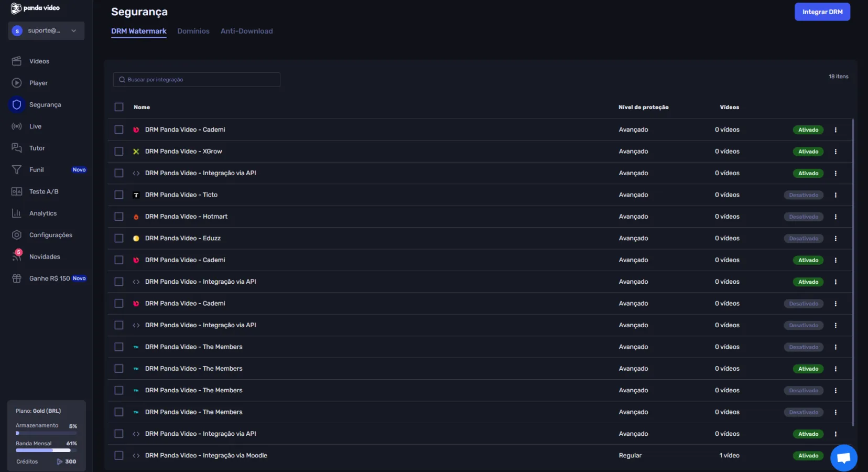This screenshot has height=472, width=868.
Task: Open the Analytics chart icon
Action: tap(17, 213)
